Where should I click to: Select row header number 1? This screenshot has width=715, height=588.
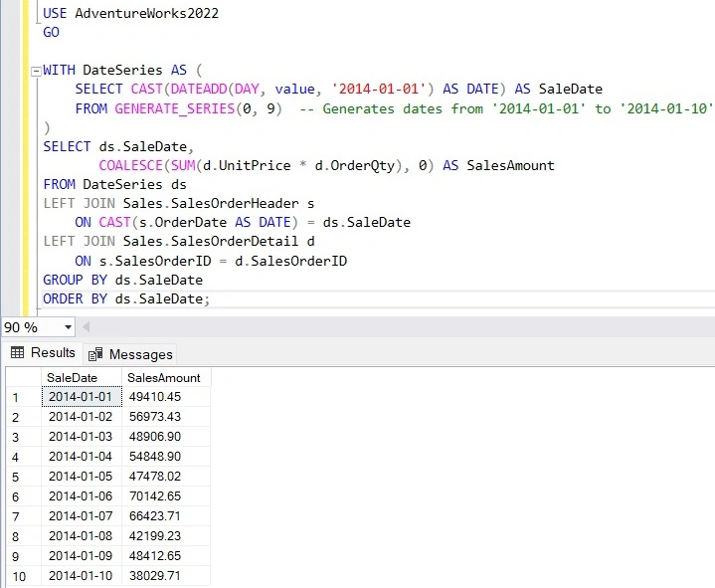click(24, 397)
